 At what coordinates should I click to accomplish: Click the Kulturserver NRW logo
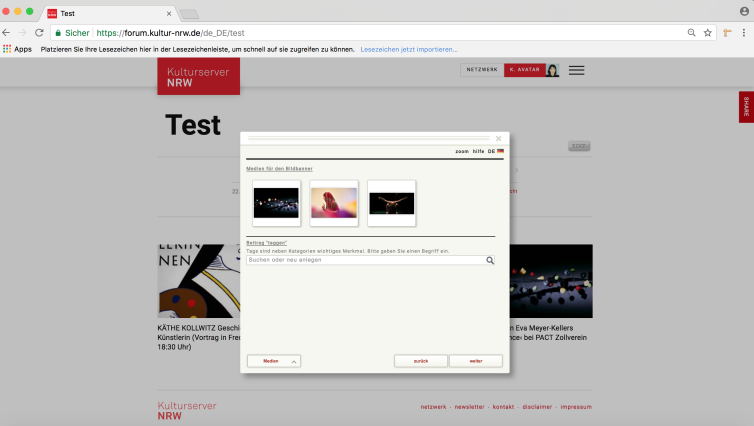[198, 76]
